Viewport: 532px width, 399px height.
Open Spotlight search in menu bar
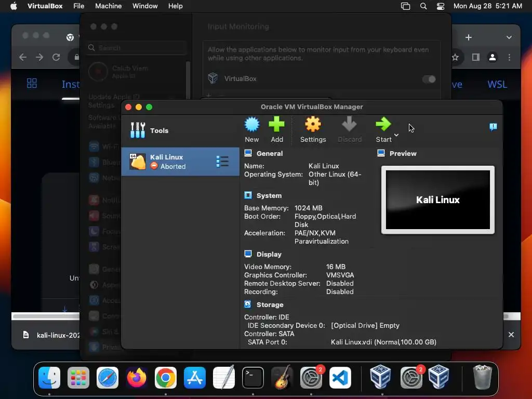pyautogui.click(x=423, y=6)
